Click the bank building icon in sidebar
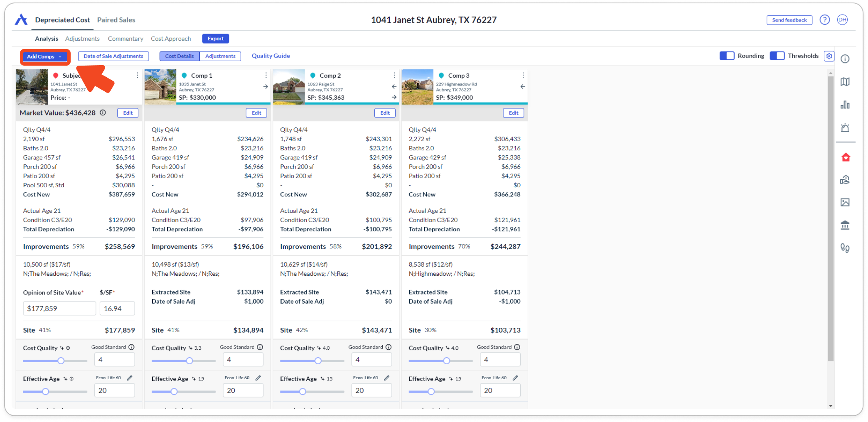The height and width of the screenshot is (422, 868). tap(845, 225)
